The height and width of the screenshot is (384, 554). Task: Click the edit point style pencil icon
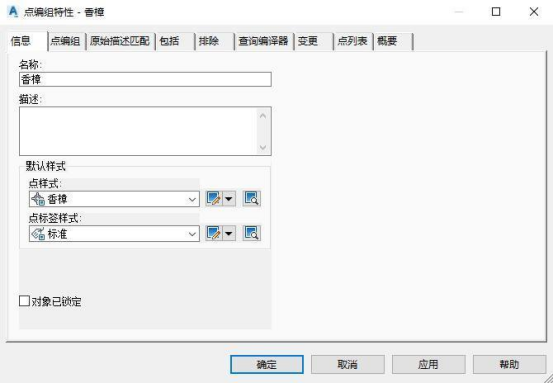[214, 199]
